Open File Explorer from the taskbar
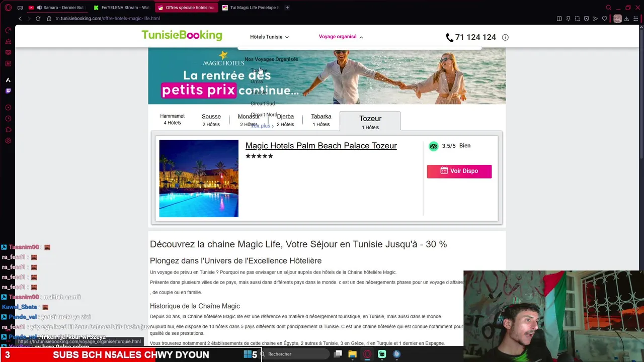Viewport: 644px width, 362px height. 353,354
